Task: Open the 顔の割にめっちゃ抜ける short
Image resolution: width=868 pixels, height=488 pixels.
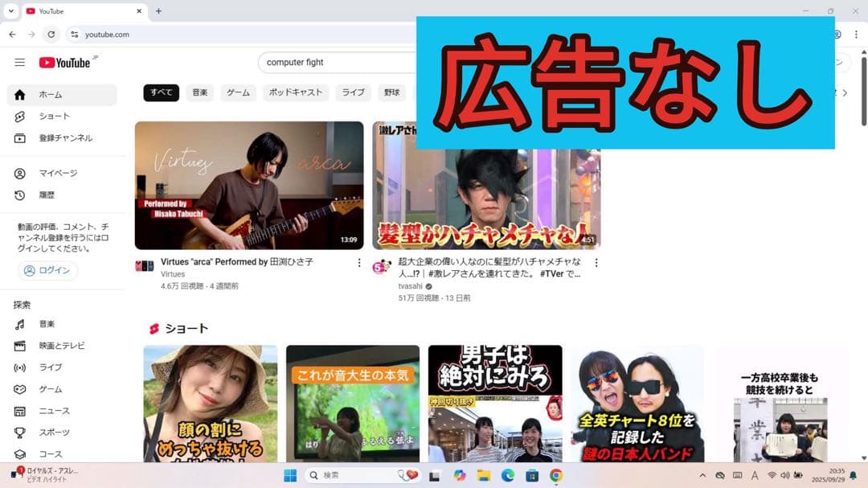Action: 211,404
